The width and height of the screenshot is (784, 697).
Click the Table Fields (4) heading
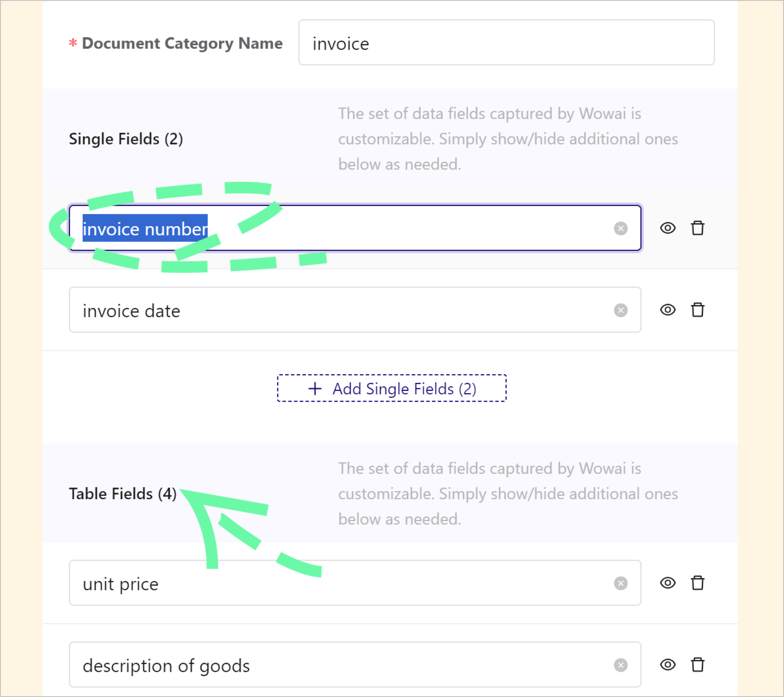[x=123, y=494]
